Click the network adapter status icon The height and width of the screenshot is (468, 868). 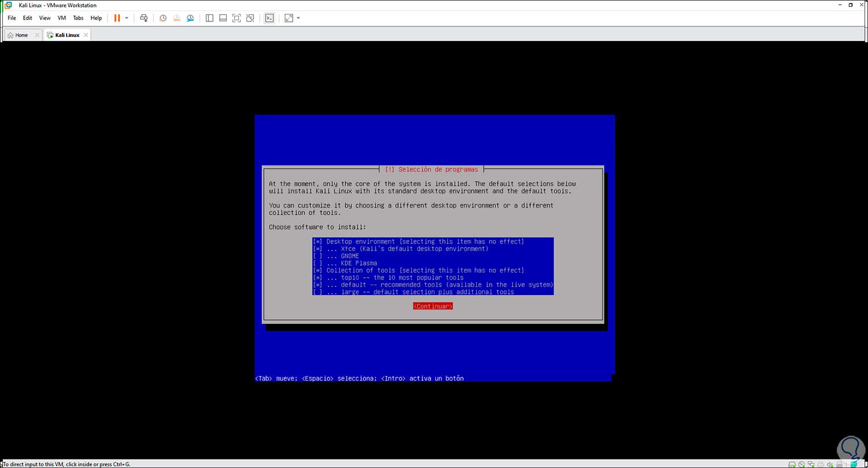point(811,464)
